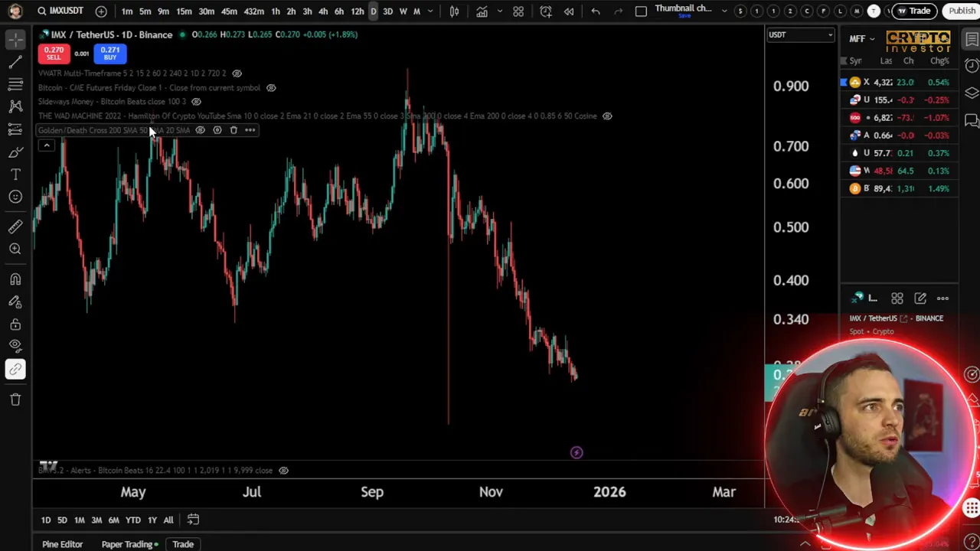Open the Pine Editor tab
Screen dimensions: 980x551
pos(62,544)
